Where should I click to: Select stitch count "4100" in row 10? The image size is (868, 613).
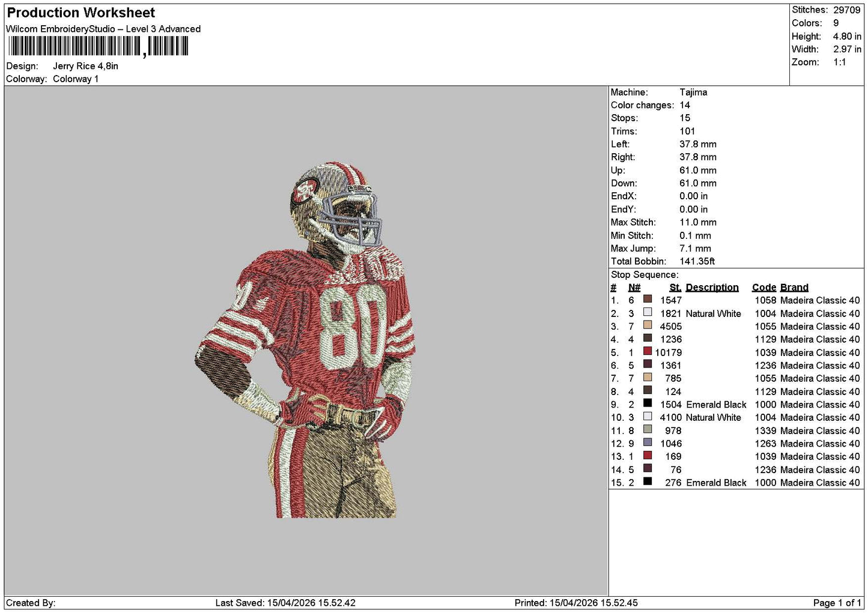point(671,417)
